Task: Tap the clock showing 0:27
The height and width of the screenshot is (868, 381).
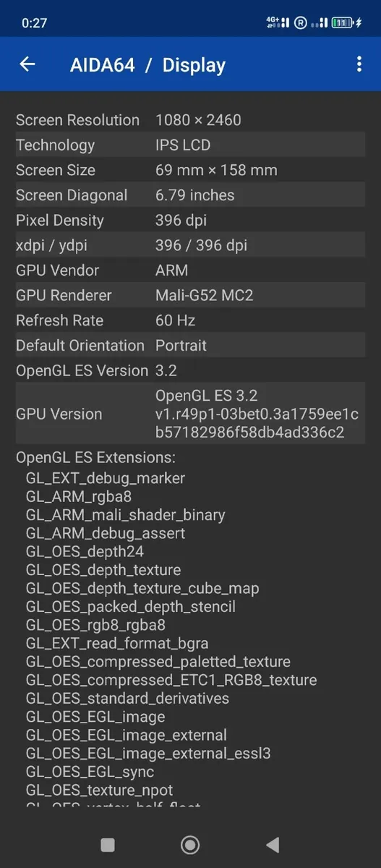Action: [34, 23]
